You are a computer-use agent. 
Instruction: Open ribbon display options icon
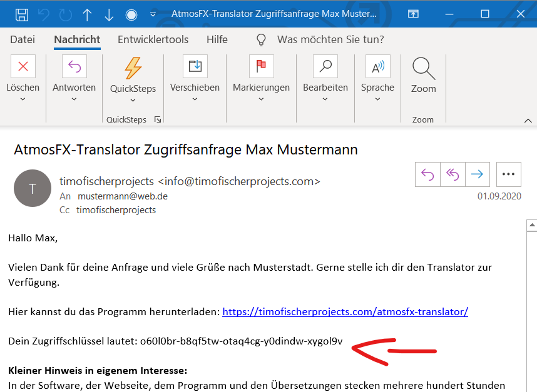click(x=413, y=14)
